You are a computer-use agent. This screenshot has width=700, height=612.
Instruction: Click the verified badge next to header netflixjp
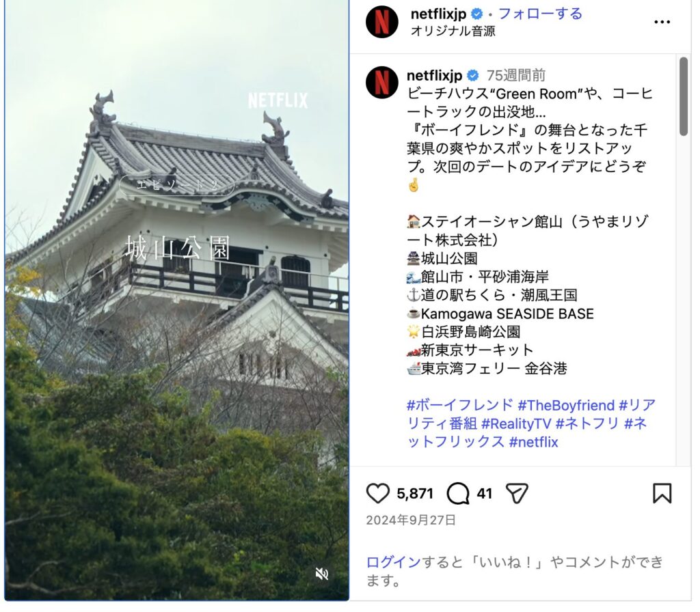[x=476, y=14]
